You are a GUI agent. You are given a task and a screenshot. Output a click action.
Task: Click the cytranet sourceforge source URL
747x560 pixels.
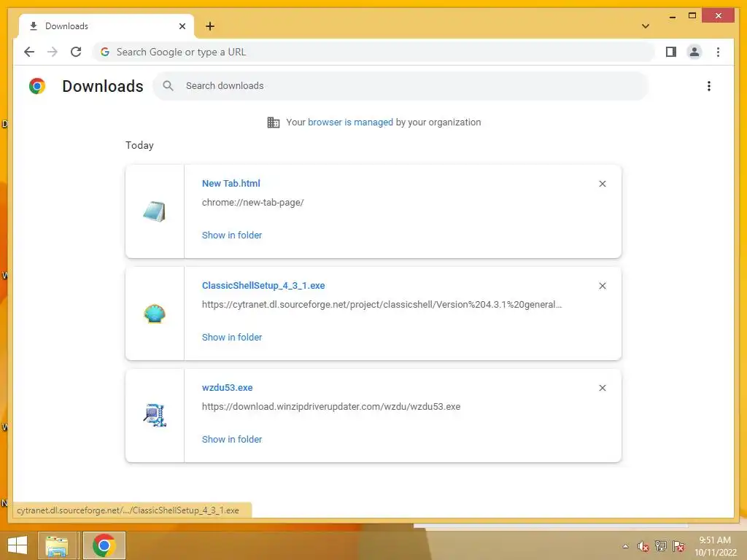(x=382, y=304)
